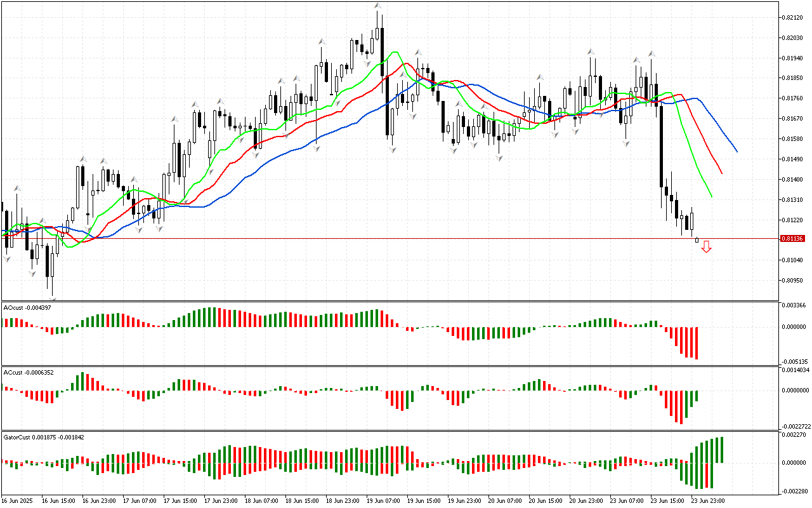Click the end of the green Alligator lips line
Viewport: 812px width, 508px height.
tap(712, 197)
